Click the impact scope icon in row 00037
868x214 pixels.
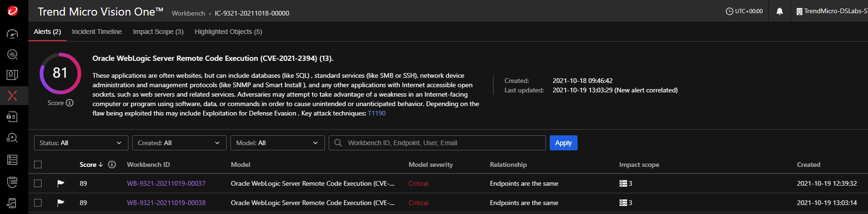point(623,183)
